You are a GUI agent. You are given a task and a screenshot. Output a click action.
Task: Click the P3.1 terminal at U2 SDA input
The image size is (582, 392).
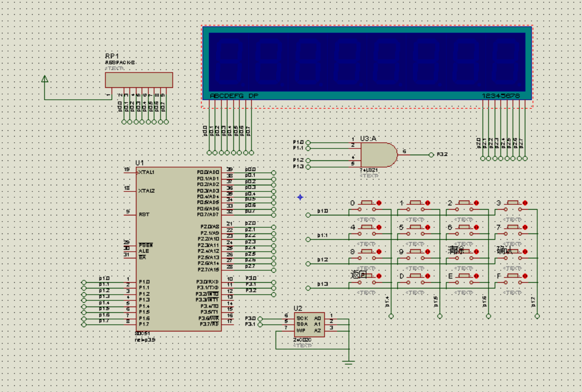coord(260,325)
